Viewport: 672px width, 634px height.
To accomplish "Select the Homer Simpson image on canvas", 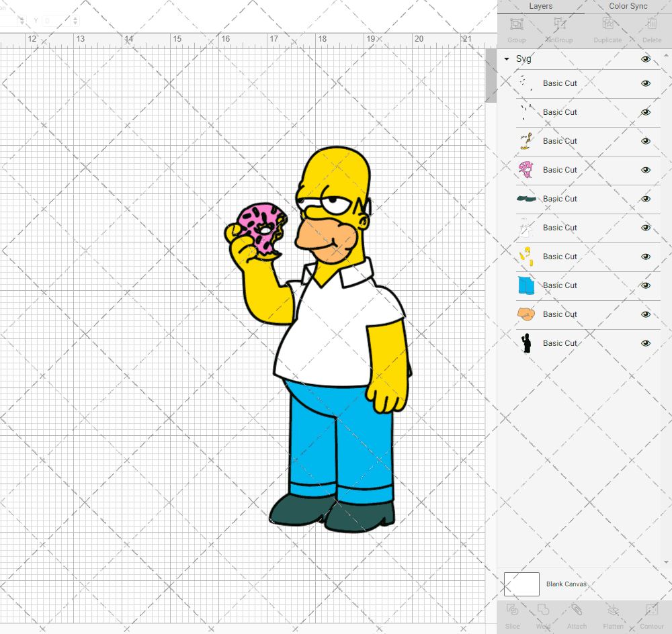I will pyautogui.click(x=318, y=339).
